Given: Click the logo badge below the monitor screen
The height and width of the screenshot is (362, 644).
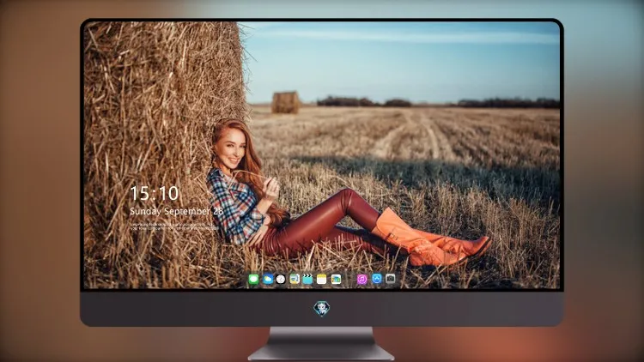Looking at the screenshot, I should coord(322,309).
